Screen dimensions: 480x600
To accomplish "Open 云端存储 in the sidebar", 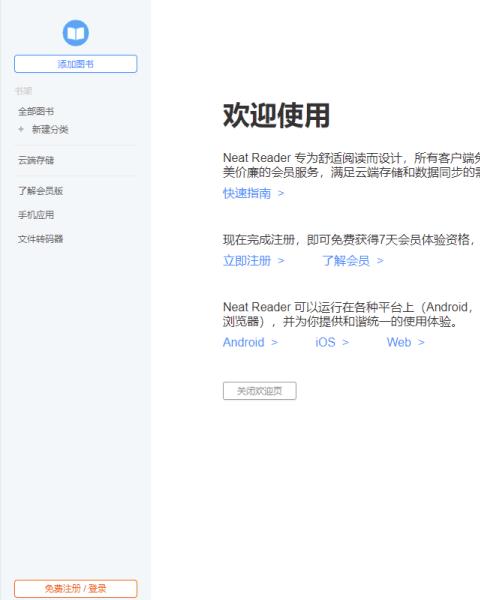I will (x=36, y=160).
